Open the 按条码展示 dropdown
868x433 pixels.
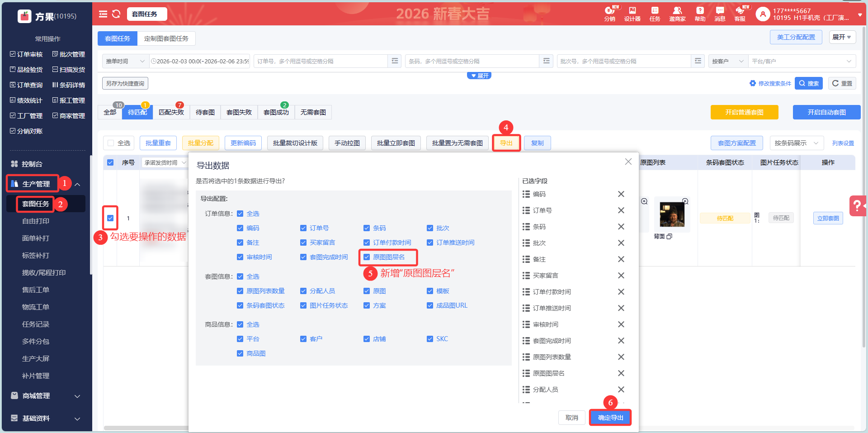click(796, 143)
